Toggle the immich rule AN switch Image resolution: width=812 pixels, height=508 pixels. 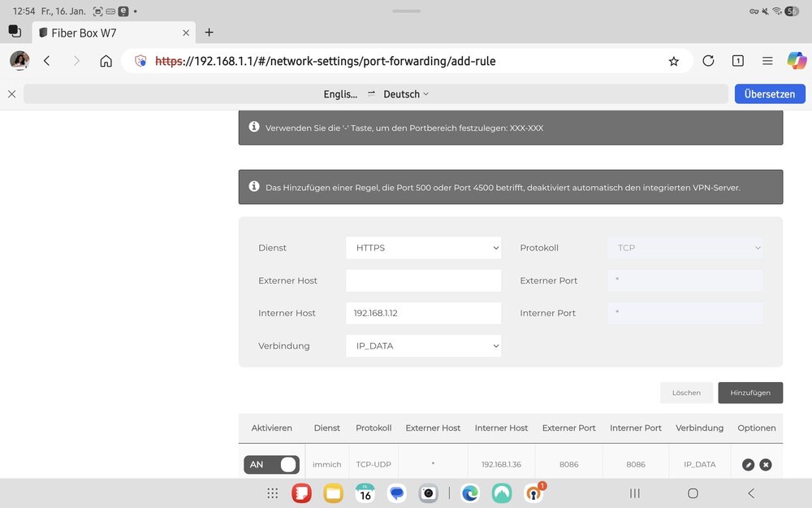(271, 464)
